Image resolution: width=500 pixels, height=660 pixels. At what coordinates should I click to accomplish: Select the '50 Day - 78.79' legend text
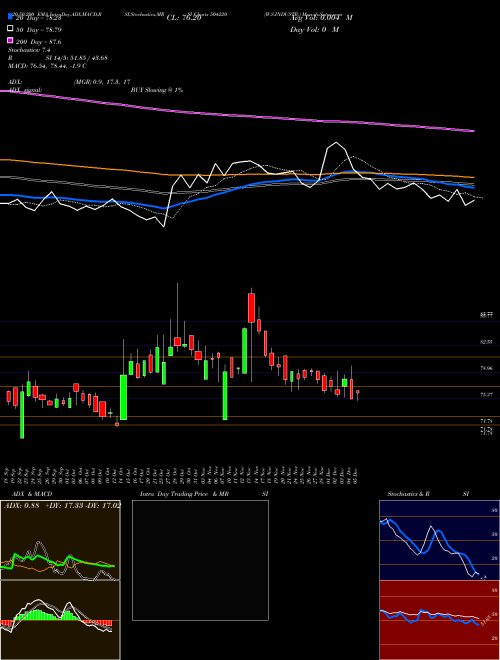click(x=39, y=30)
